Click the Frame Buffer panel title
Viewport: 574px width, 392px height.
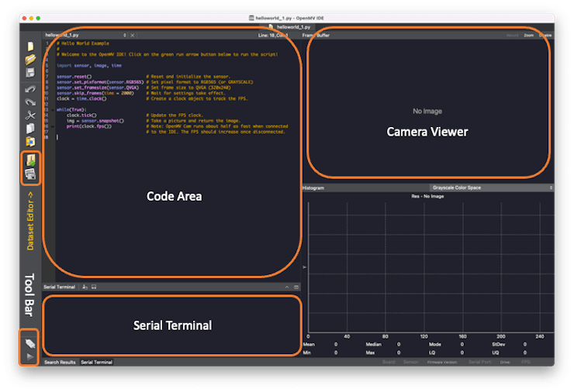click(316, 36)
